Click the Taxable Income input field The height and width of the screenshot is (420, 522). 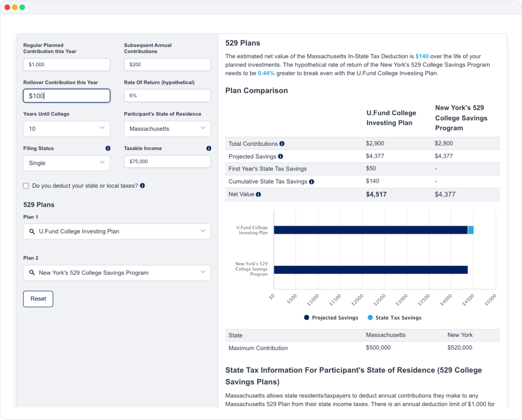167,161
